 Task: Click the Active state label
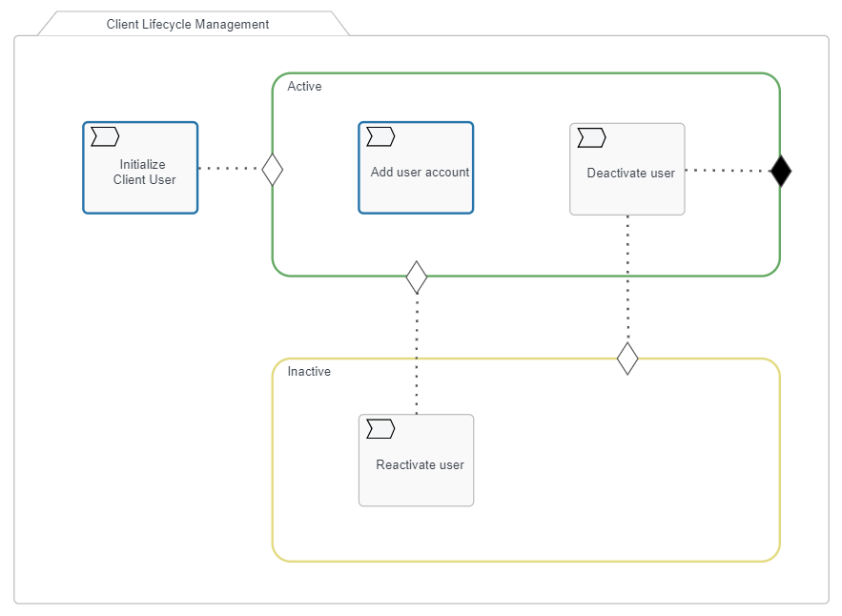click(305, 87)
